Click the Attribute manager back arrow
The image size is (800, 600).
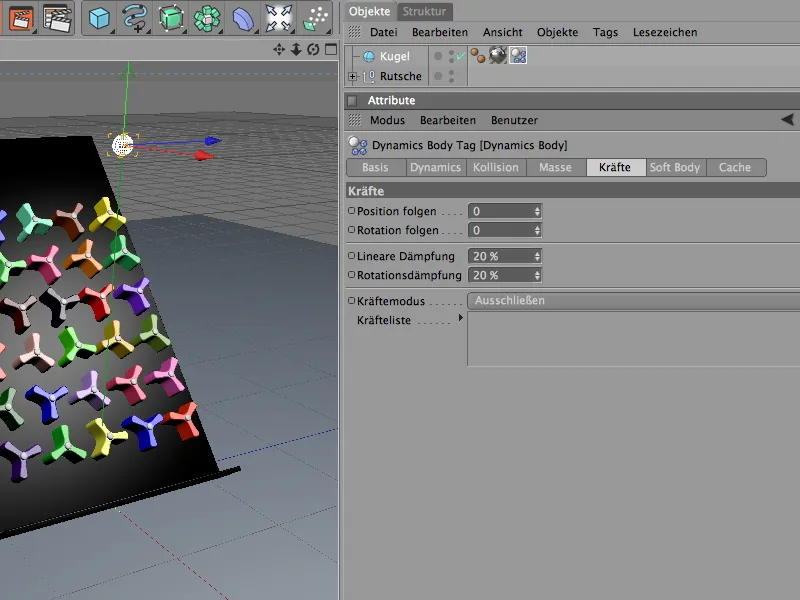pyautogui.click(x=786, y=120)
